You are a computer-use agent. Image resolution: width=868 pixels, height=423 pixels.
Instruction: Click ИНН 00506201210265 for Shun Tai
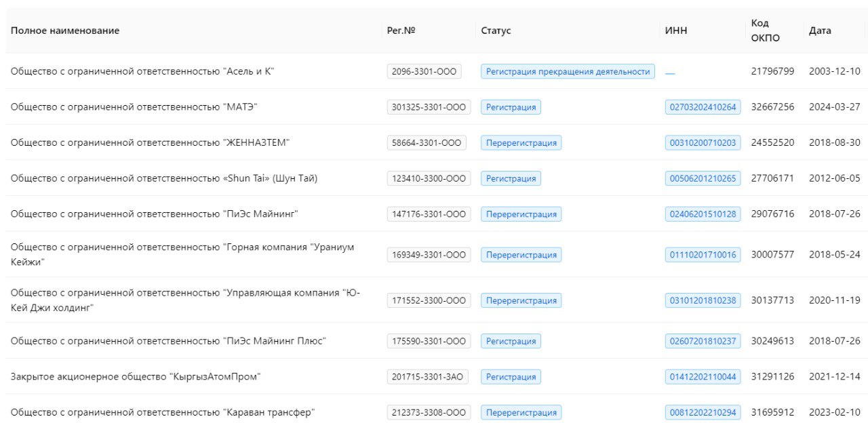[703, 179]
